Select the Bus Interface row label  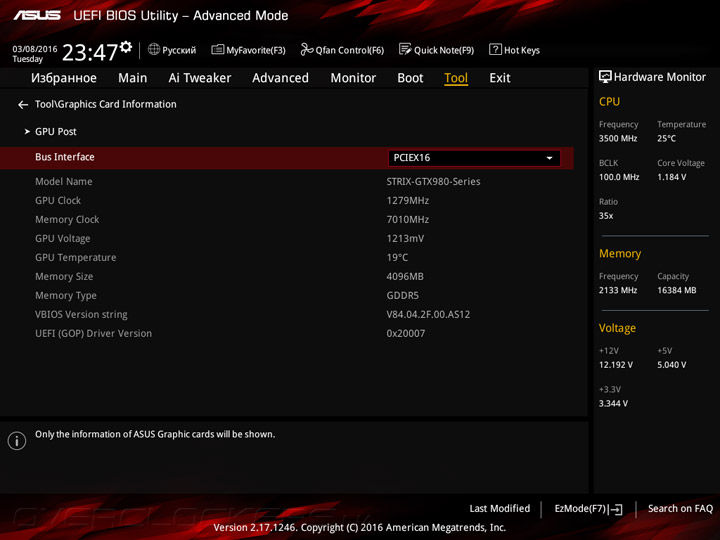65,157
